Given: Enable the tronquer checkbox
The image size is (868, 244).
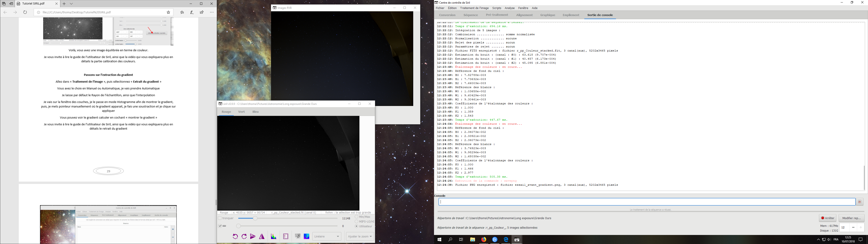Looking at the screenshot, I should click(220, 218).
